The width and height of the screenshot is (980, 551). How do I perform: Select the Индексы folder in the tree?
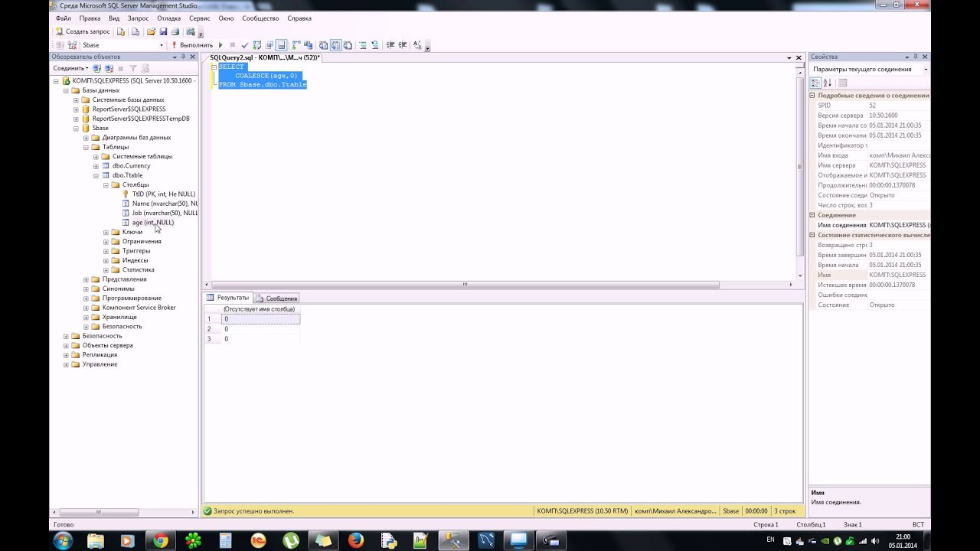coord(136,260)
